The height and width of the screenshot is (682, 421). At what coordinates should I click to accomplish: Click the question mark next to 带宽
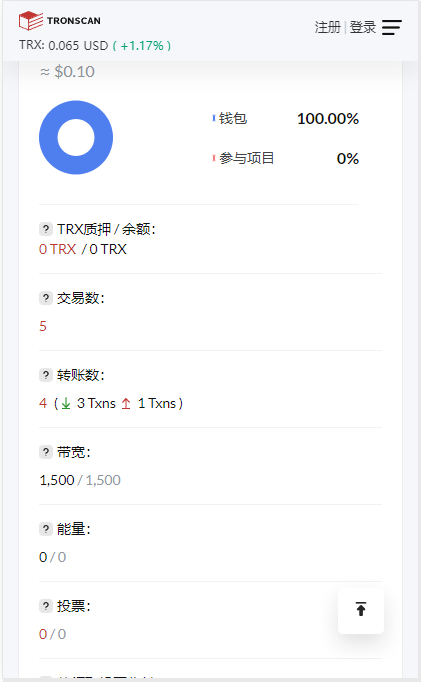pyautogui.click(x=46, y=452)
